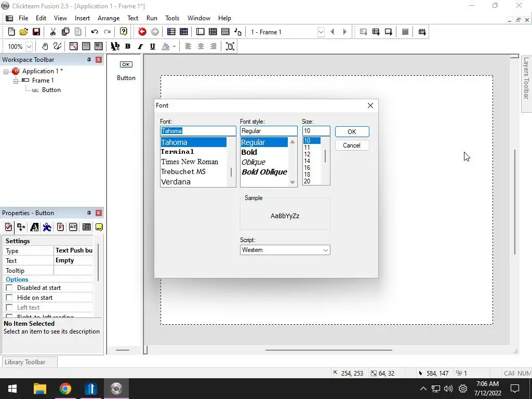Show hidden system tray icons chevron
This screenshot has width=532, height=399.
pos(423,389)
